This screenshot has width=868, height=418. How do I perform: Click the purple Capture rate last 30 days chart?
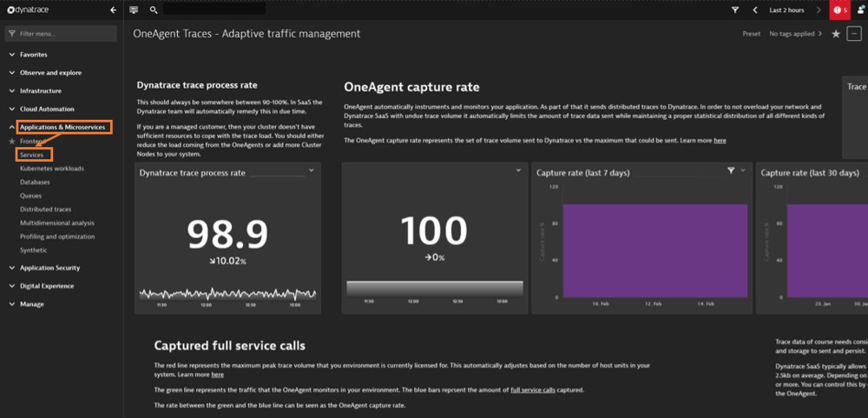point(827,250)
